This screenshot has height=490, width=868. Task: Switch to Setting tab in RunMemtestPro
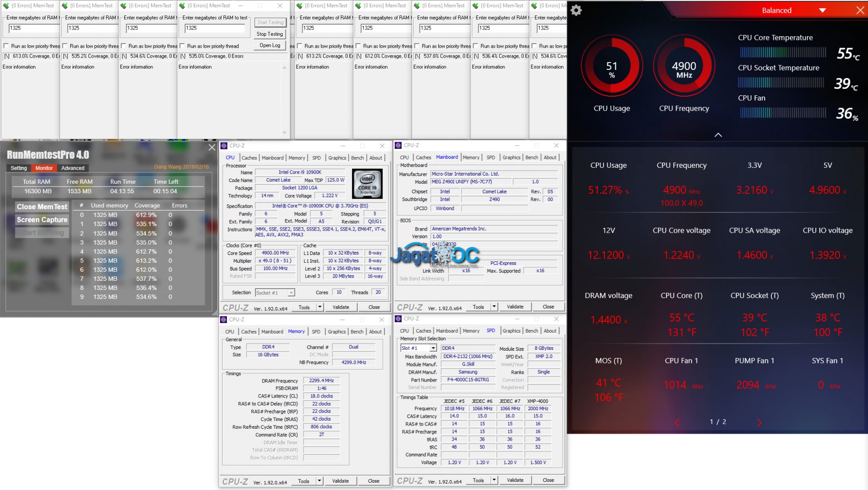(x=19, y=168)
